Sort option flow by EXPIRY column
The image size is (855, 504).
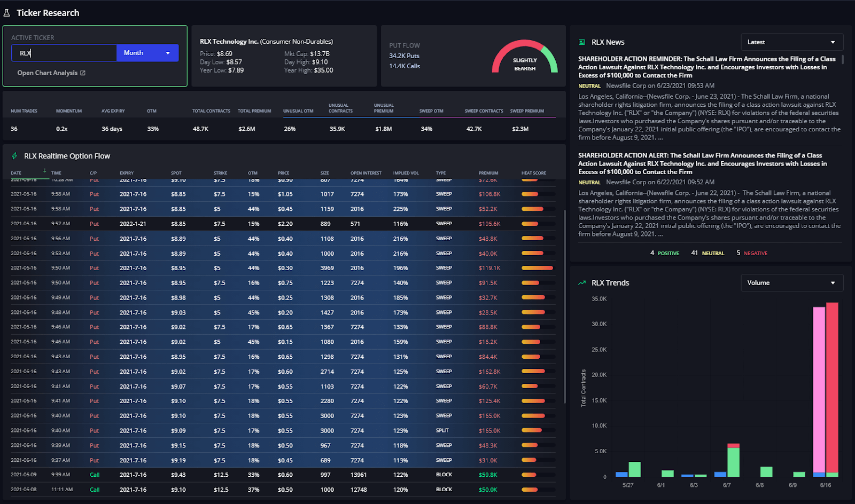pos(127,173)
